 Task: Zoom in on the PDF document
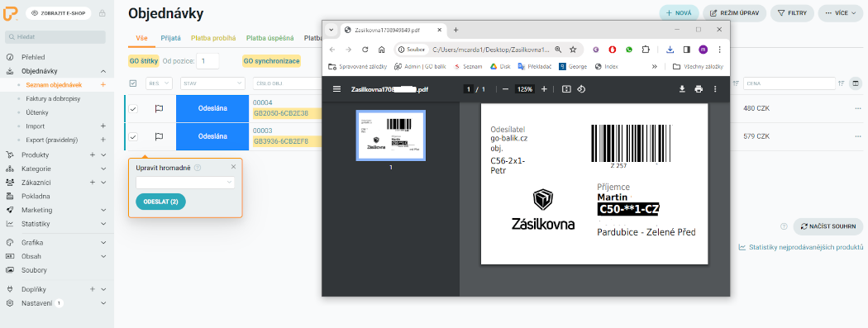click(x=544, y=89)
